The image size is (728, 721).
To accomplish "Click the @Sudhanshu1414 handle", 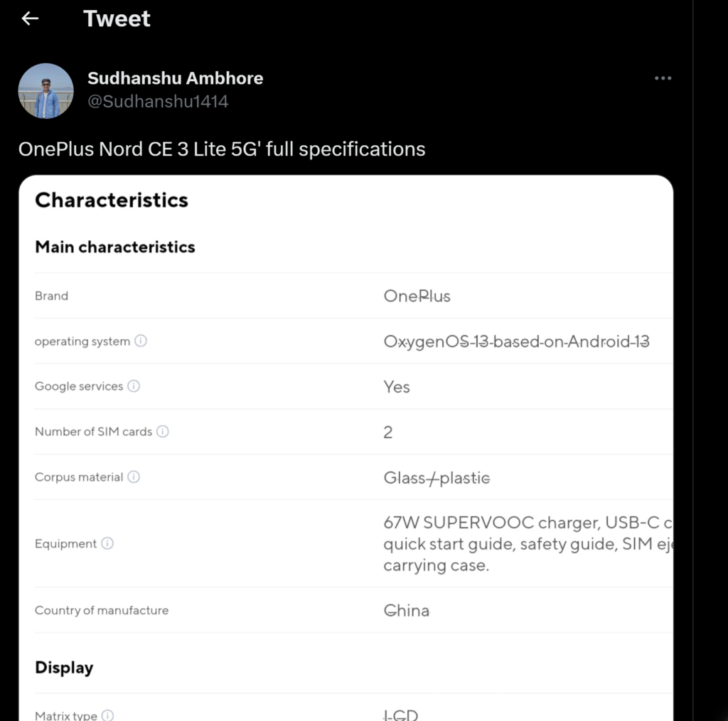I will 157,102.
